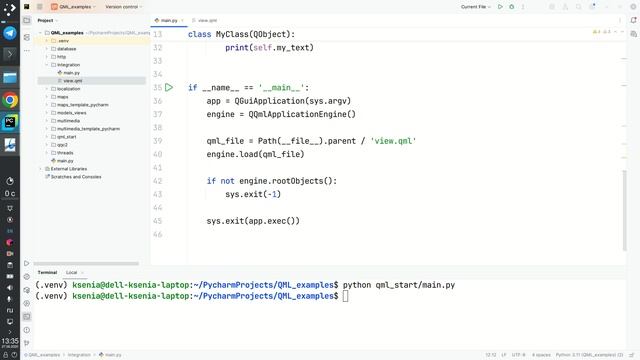Switch to PyCharm in the dock
Image resolution: width=640 pixels, height=360 pixels.
tap(10, 122)
